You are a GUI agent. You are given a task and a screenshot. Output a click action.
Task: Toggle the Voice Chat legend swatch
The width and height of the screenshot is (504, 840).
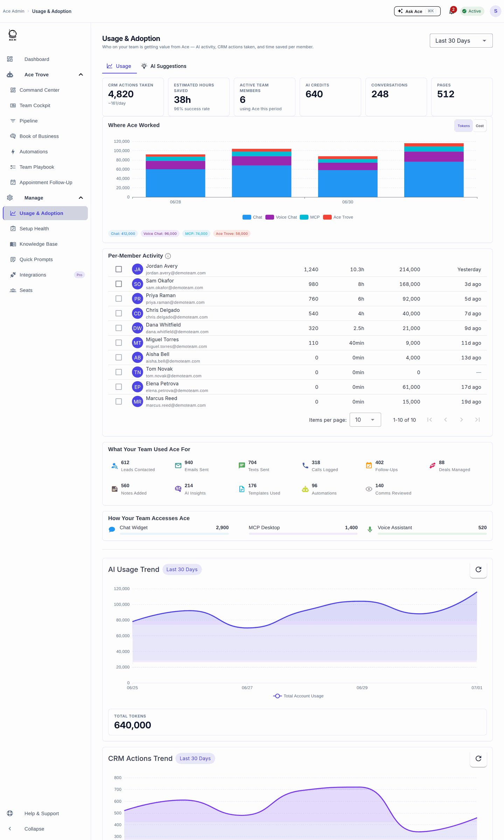(x=269, y=217)
